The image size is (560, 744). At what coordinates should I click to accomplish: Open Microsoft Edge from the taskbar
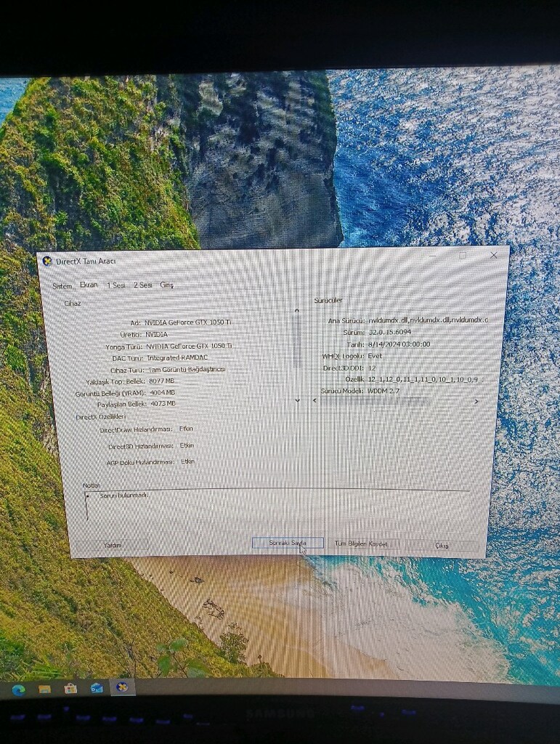[18, 690]
